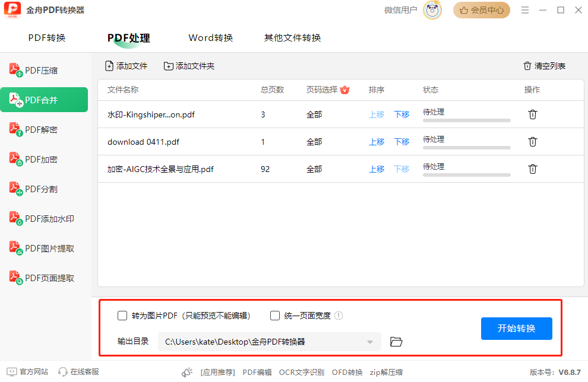Open the OCR文字识别 recommended app link

pos(302,373)
